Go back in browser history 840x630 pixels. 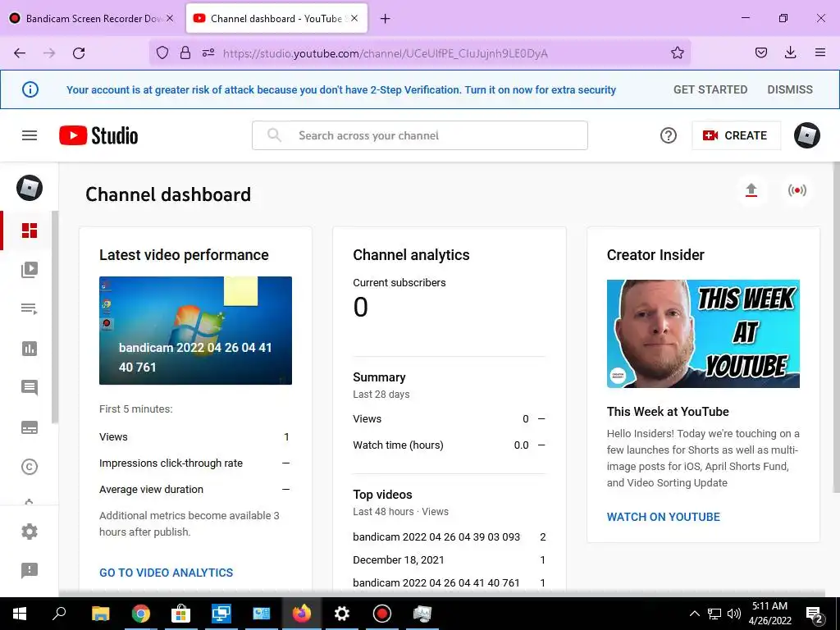[x=20, y=53]
